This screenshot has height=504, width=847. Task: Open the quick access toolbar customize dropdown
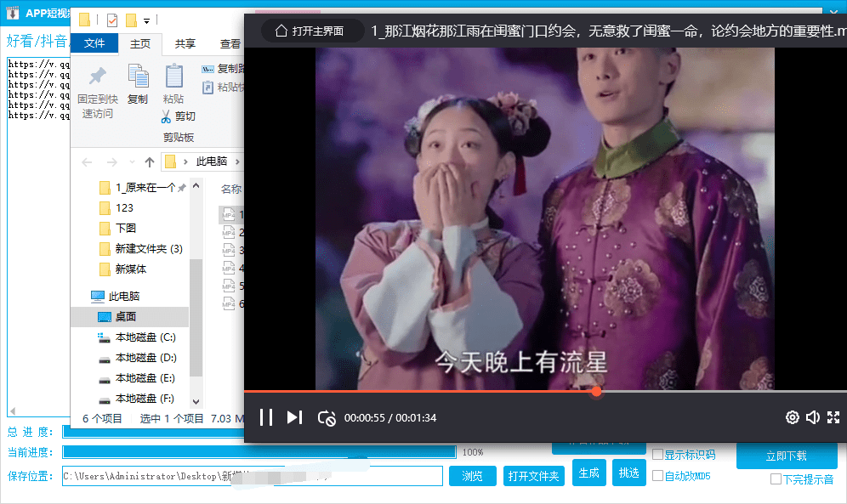coord(146,21)
